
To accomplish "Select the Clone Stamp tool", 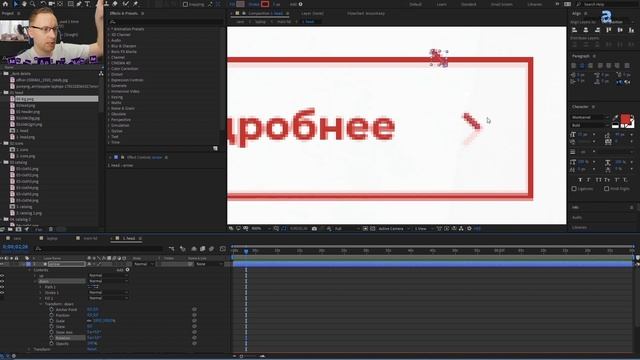I will point(106,4).
